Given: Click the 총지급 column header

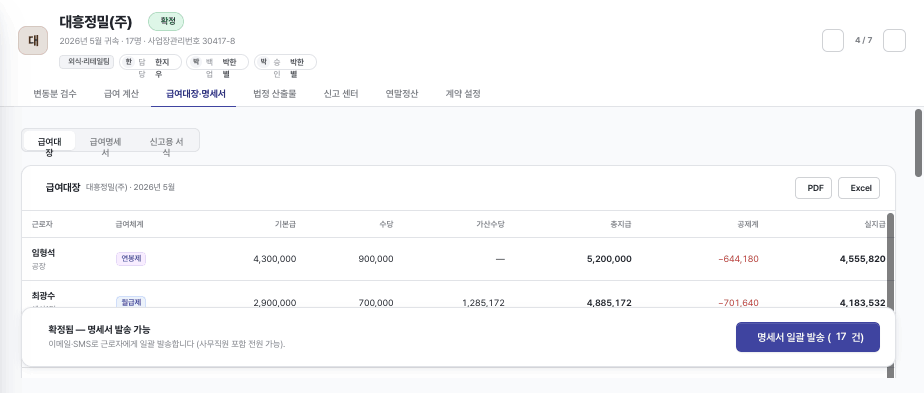Looking at the screenshot, I should click(622, 224).
